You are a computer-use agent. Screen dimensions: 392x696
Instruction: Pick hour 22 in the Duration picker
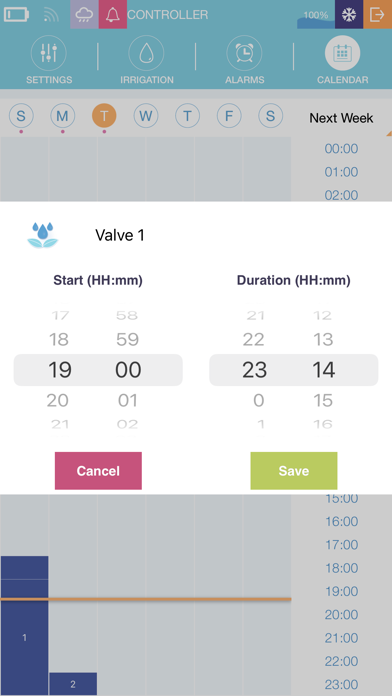point(255,340)
